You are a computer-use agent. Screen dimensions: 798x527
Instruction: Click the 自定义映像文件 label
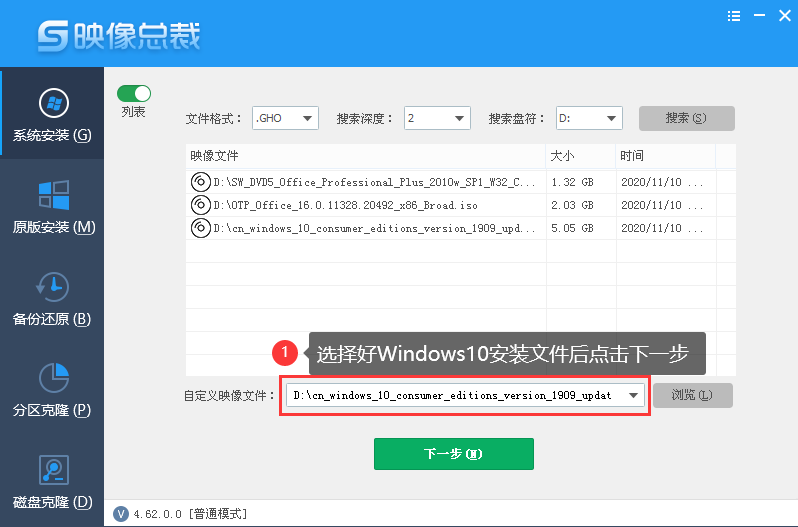(x=230, y=395)
